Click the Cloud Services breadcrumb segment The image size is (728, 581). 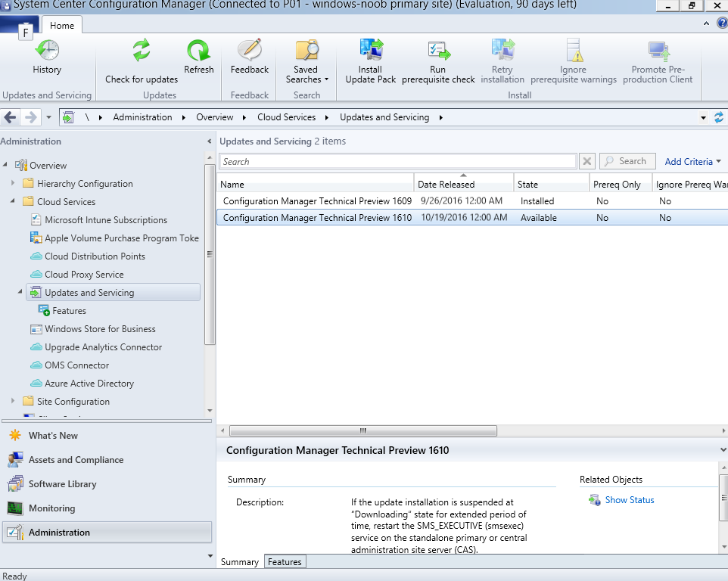(x=287, y=117)
